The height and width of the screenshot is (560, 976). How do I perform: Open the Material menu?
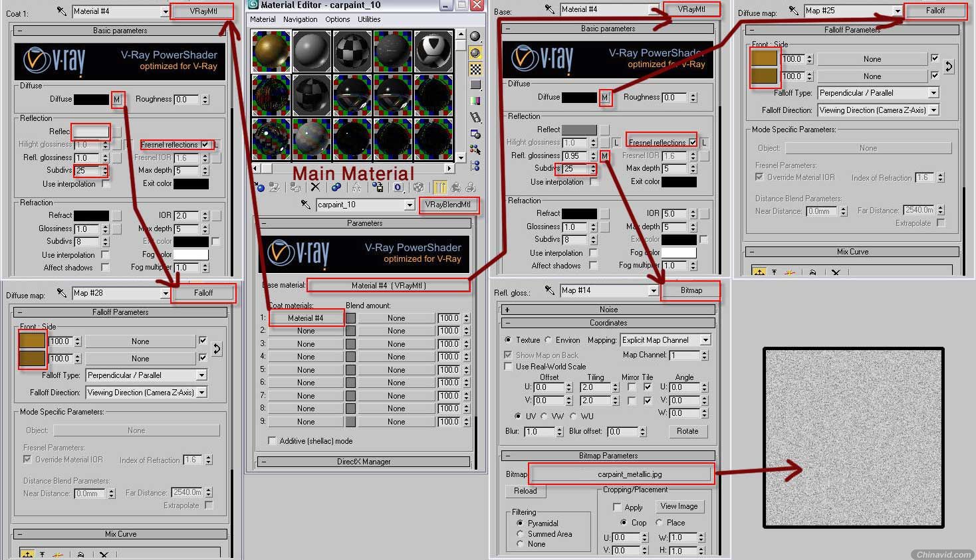point(263,19)
